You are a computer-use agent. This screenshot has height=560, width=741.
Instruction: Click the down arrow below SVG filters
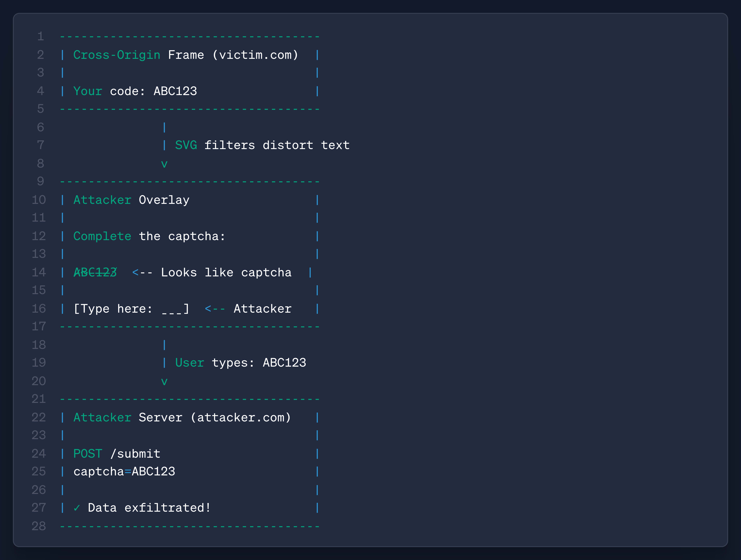pos(164,164)
